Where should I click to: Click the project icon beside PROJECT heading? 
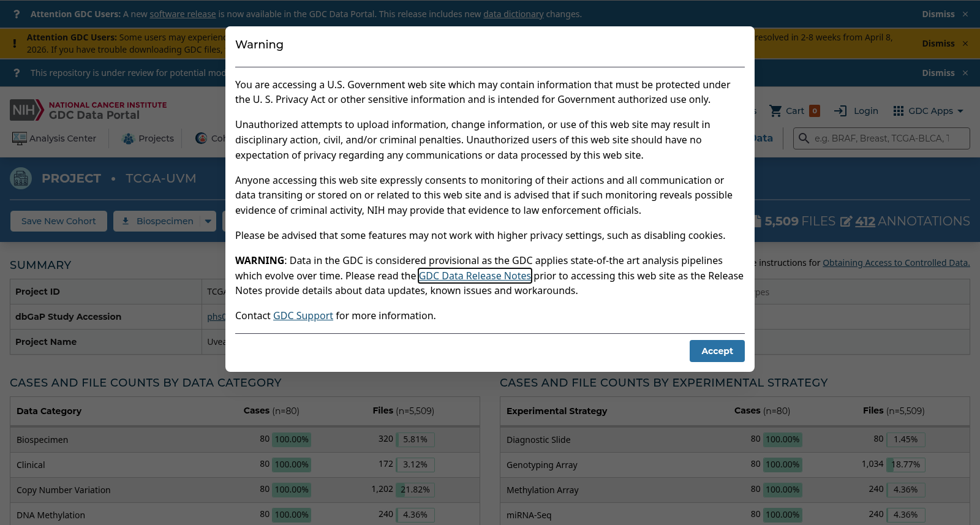[x=21, y=178]
